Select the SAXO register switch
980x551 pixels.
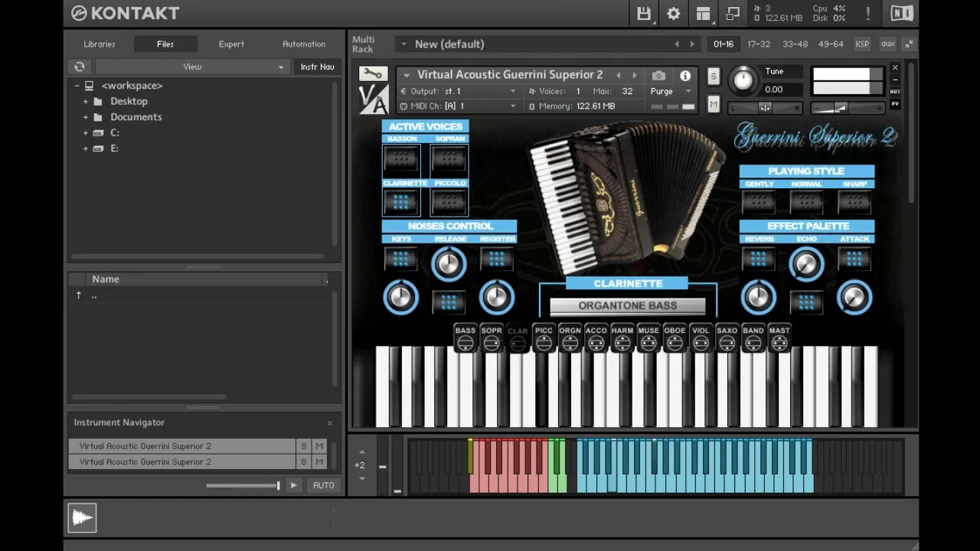(x=727, y=338)
